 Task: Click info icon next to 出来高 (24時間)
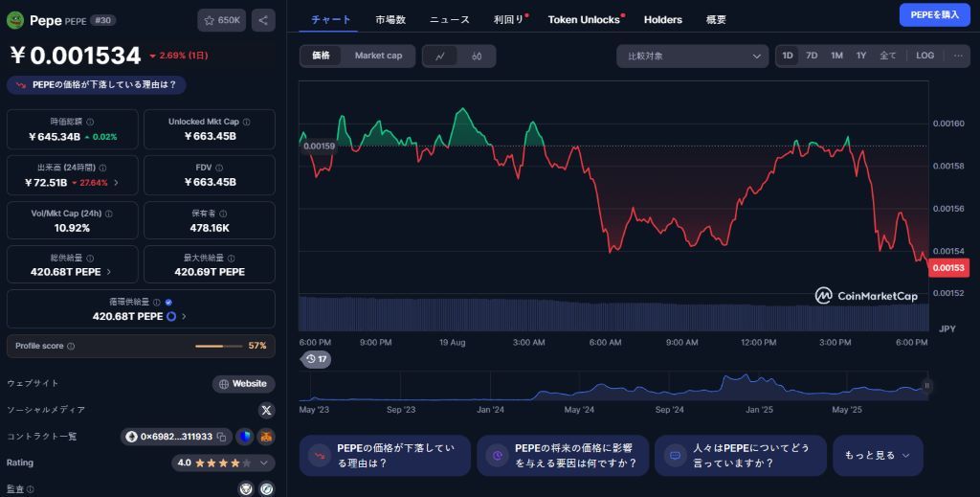[102, 168]
